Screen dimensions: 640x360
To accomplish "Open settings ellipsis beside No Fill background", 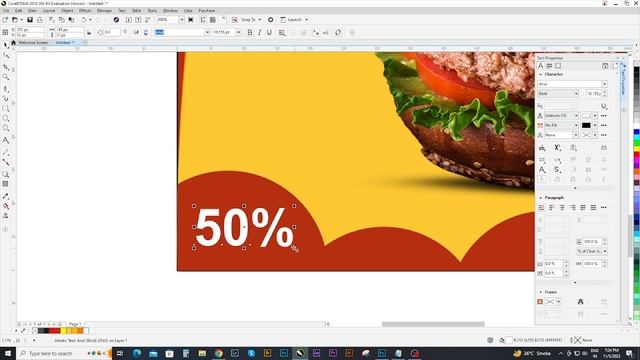I will coord(604,125).
